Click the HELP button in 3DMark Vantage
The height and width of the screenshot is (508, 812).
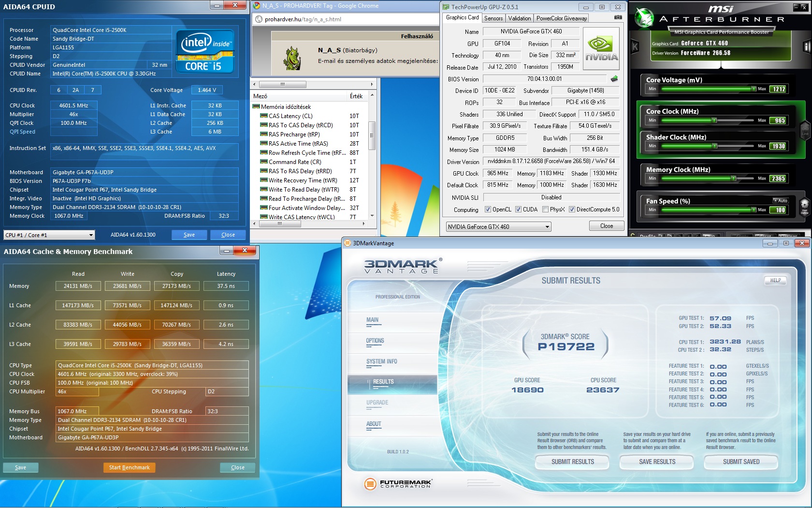(x=775, y=280)
